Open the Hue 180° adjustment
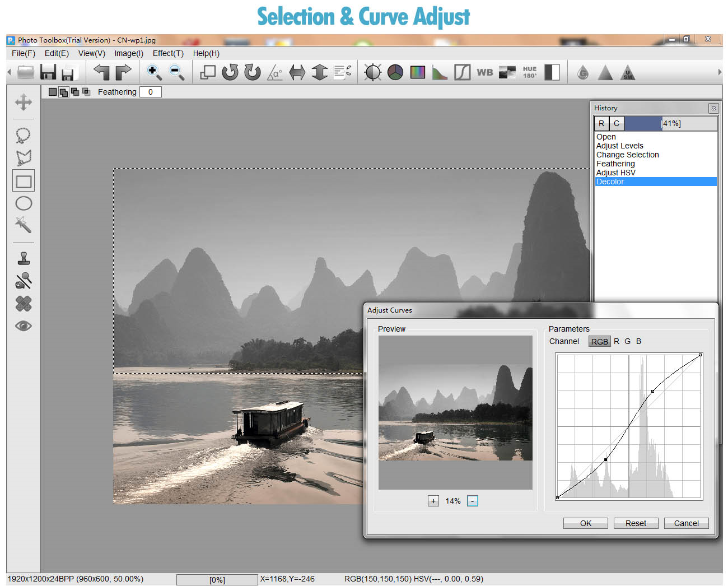 click(529, 72)
